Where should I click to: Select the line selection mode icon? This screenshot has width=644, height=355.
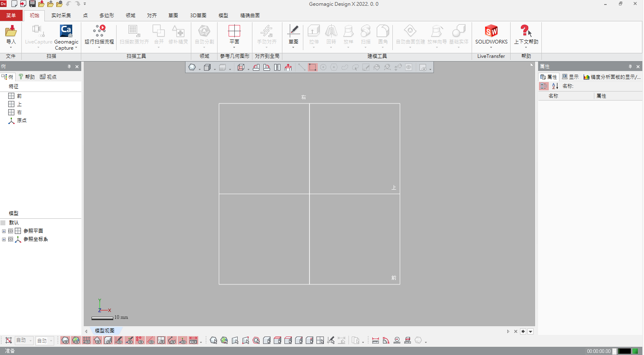coord(302,67)
